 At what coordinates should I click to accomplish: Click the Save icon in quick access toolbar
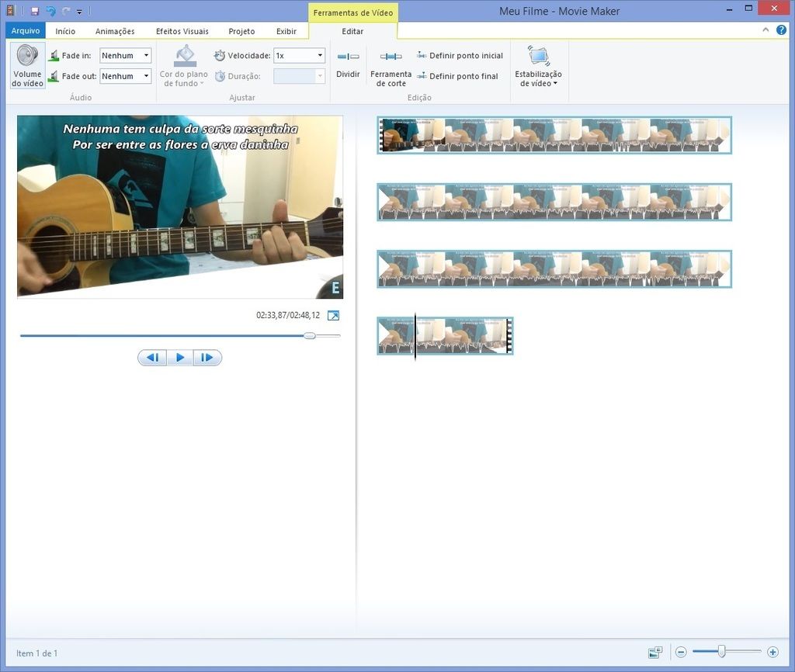[x=35, y=11]
